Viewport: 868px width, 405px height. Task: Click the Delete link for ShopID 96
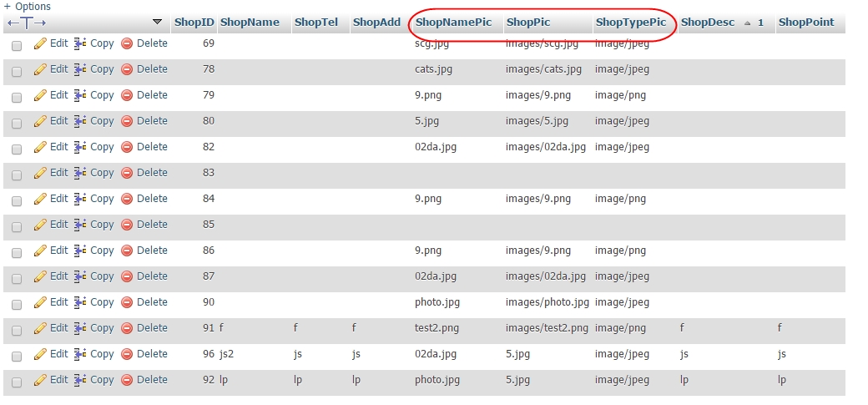coord(152,353)
